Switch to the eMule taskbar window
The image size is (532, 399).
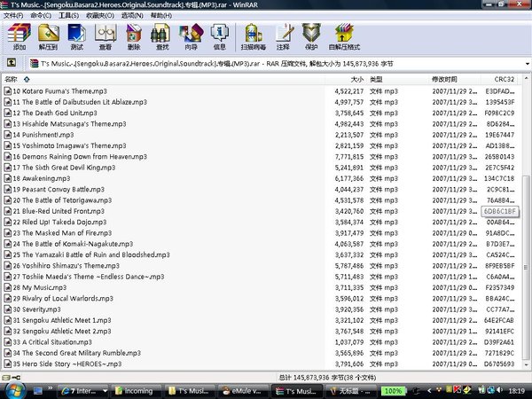tap(242, 391)
